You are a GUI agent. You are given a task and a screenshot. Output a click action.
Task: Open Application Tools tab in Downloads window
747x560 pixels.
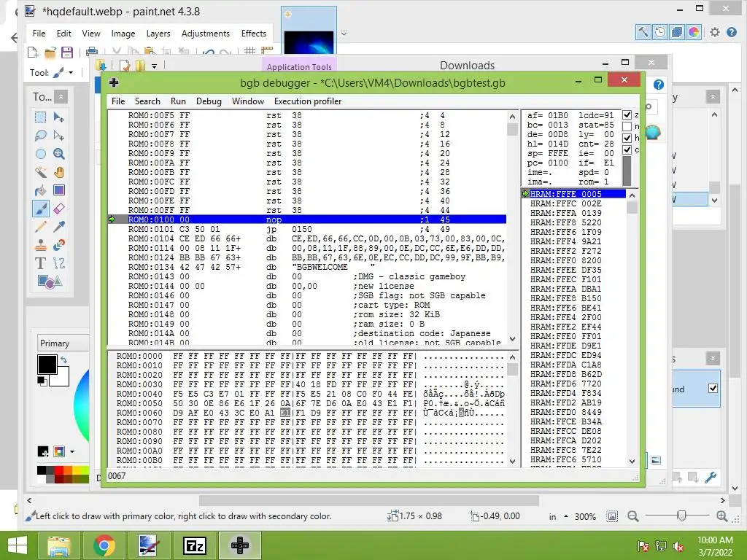point(299,66)
